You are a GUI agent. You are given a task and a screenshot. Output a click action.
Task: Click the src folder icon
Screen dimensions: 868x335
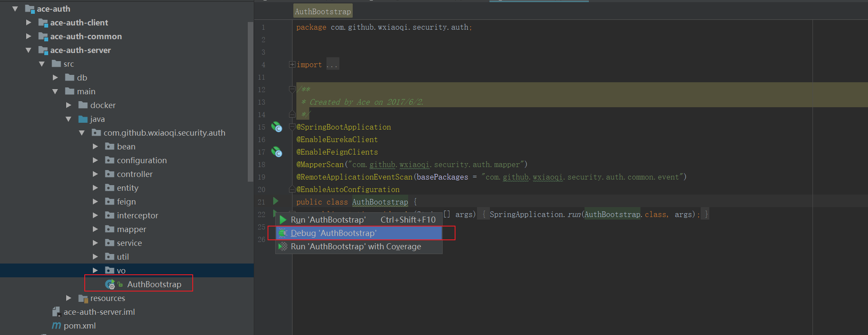click(x=56, y=64)
